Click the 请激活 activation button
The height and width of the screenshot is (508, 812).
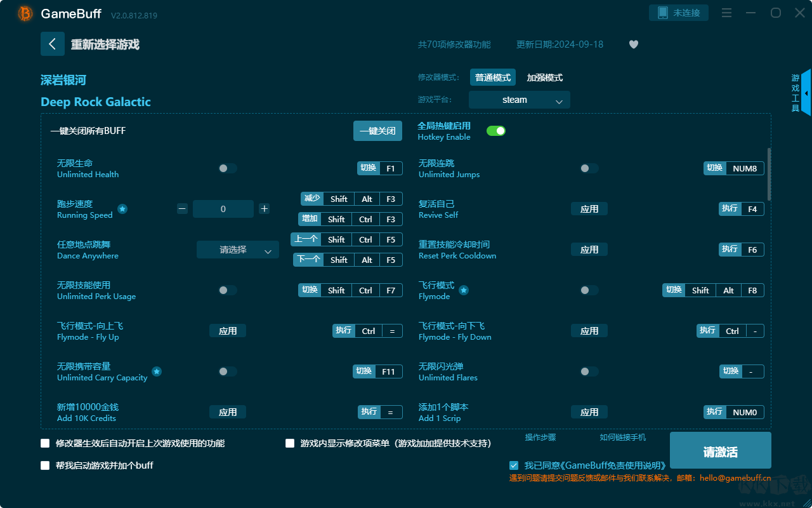click(721, 451)
